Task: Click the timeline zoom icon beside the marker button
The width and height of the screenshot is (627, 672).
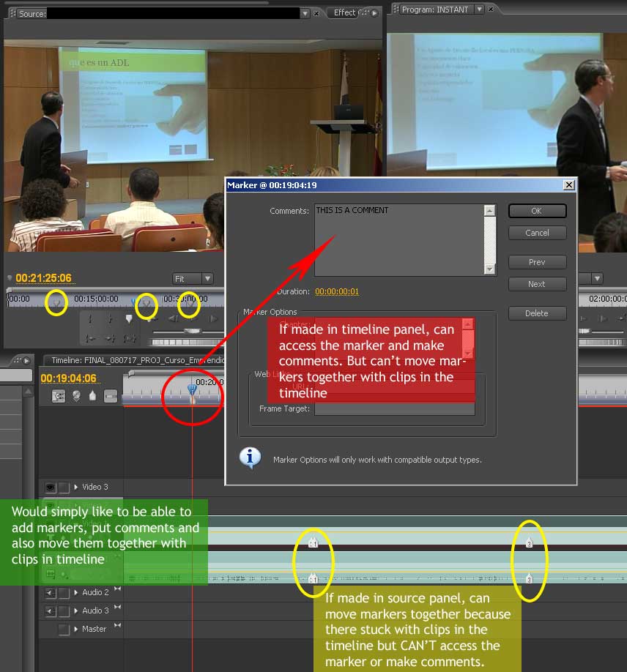Action: click(111, 397)
